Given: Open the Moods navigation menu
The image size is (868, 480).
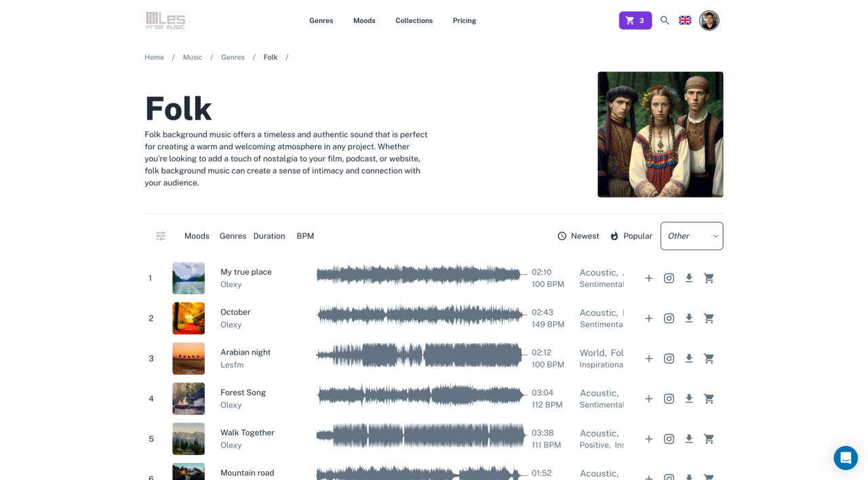Looking at the screenshot, I should pyautogui.click(x=364, y=20).
